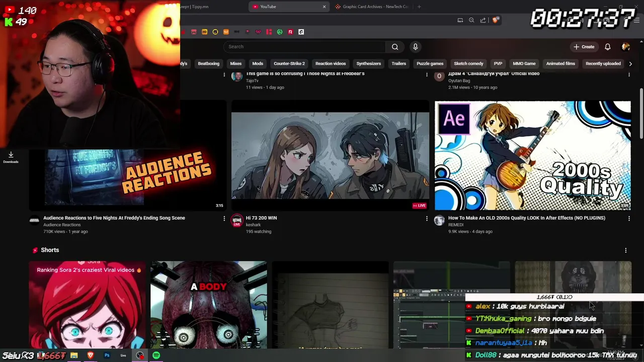This screenshot has width=644, height=362.
Task: Open the Shorts section three-dot menu
Action: 625,250
